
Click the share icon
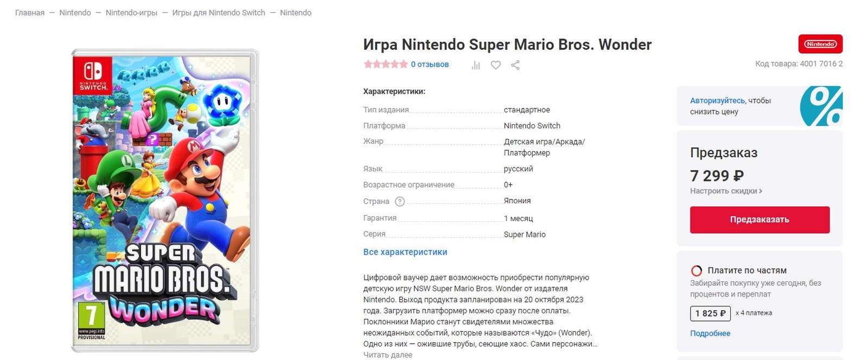point(515,65)
